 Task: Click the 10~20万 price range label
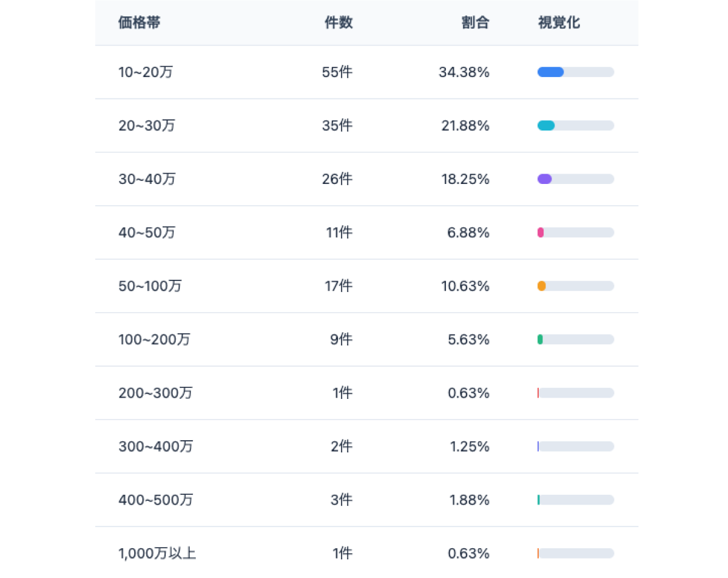coord(146,72)
